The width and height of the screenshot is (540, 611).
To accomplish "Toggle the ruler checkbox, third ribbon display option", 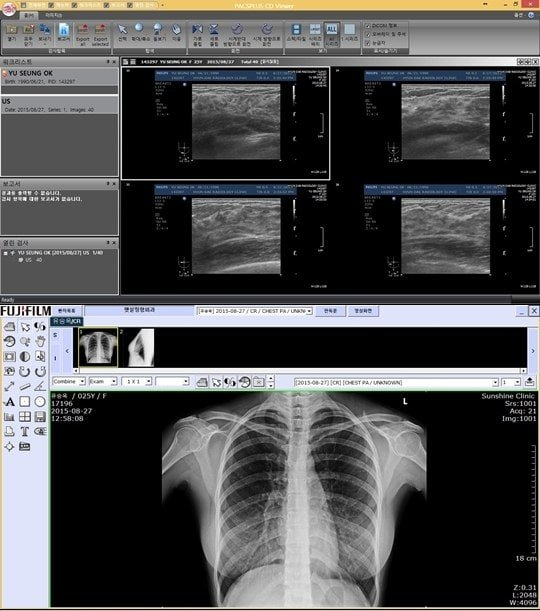I will (x=367, y=43).
